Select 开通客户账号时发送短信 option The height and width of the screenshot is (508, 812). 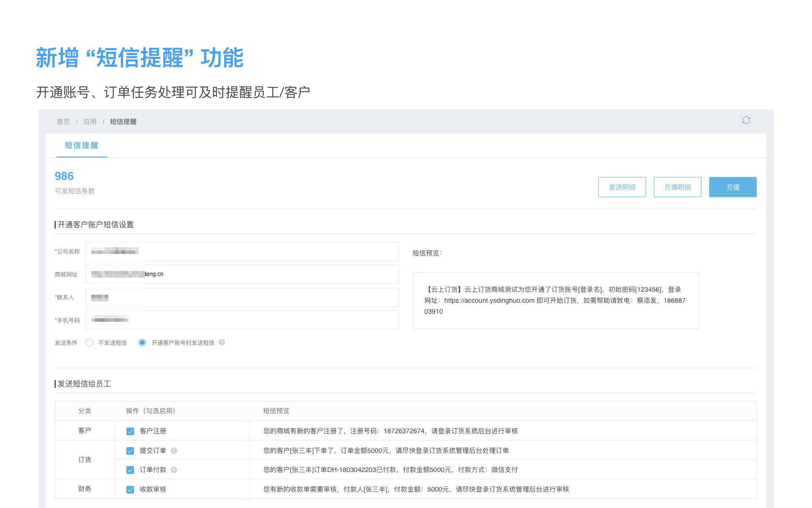click(143, 342)
